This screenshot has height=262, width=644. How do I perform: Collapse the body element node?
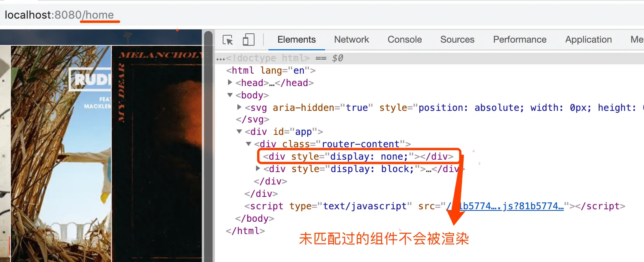[x=230, y=95]
